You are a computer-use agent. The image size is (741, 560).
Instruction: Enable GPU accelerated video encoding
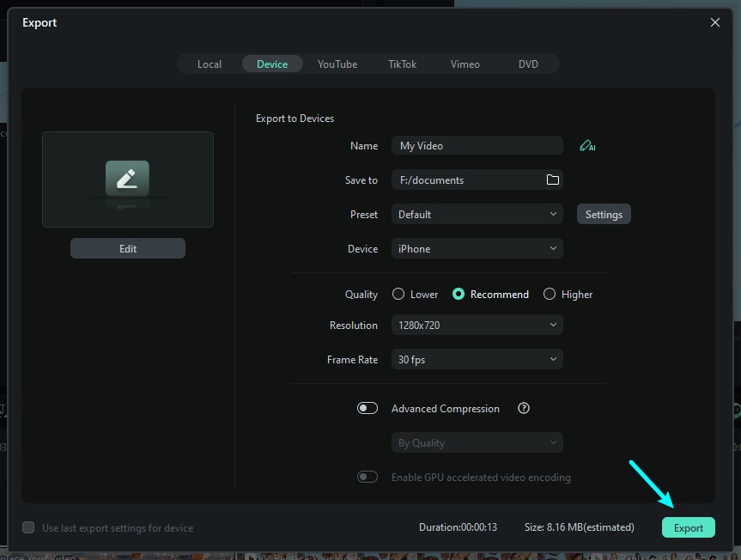367,477
